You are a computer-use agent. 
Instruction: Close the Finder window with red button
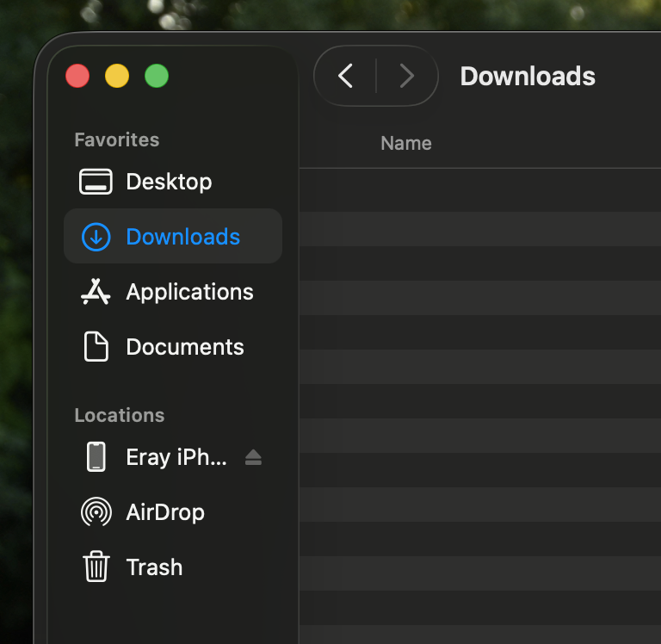click(x=77, y=76)
